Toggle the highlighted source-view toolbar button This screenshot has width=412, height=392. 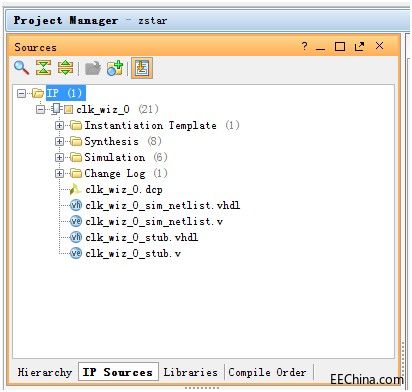pos(142,68)
